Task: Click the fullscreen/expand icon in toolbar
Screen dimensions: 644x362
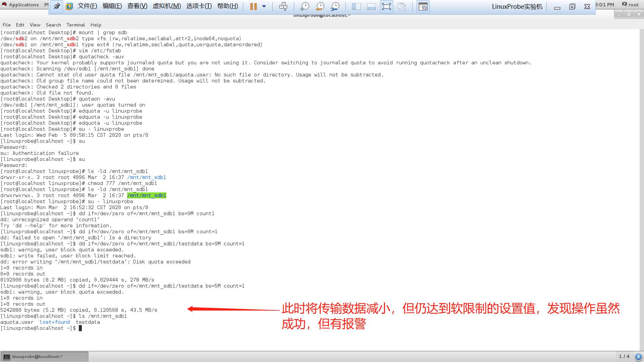Action: tap(386, 6)
